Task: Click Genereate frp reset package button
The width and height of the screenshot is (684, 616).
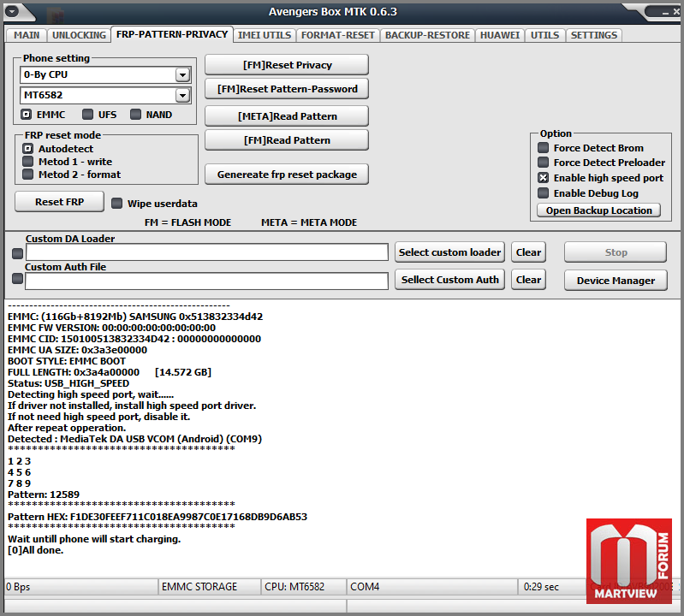Action: (287, 175)
